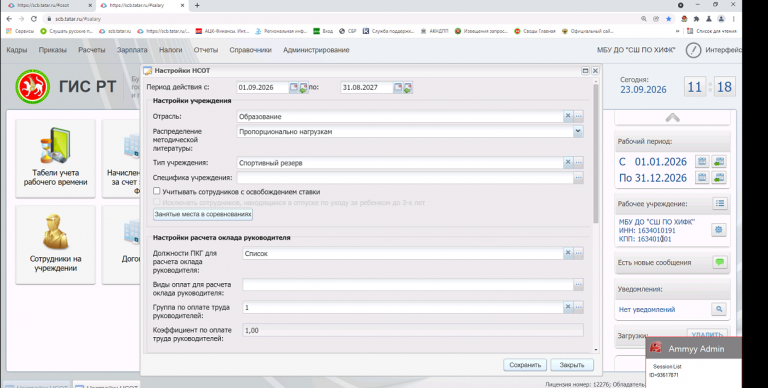This screenshot has height=388, width=768.
Task: Reload the page in browser
Action: pos(34,19)
